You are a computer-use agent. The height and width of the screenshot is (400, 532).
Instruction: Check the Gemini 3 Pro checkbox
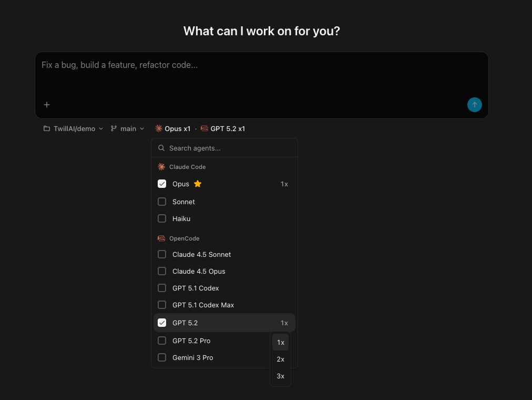click(x=162, y=357)
